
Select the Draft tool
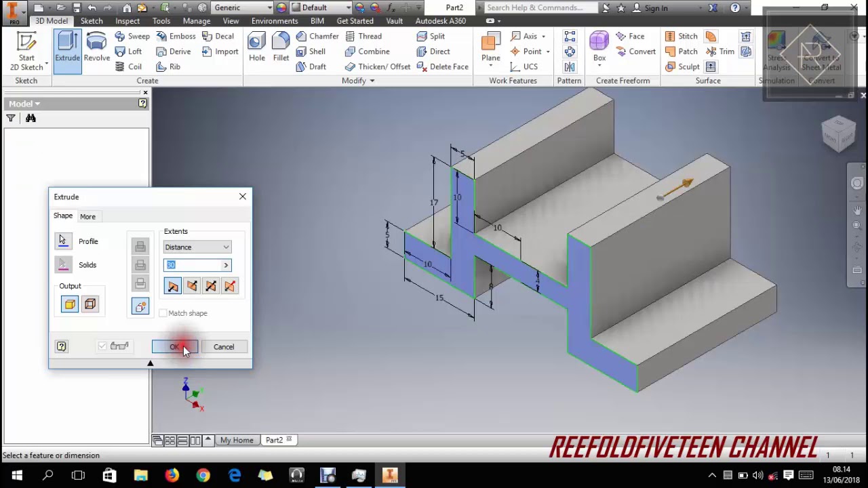[311, 66]
